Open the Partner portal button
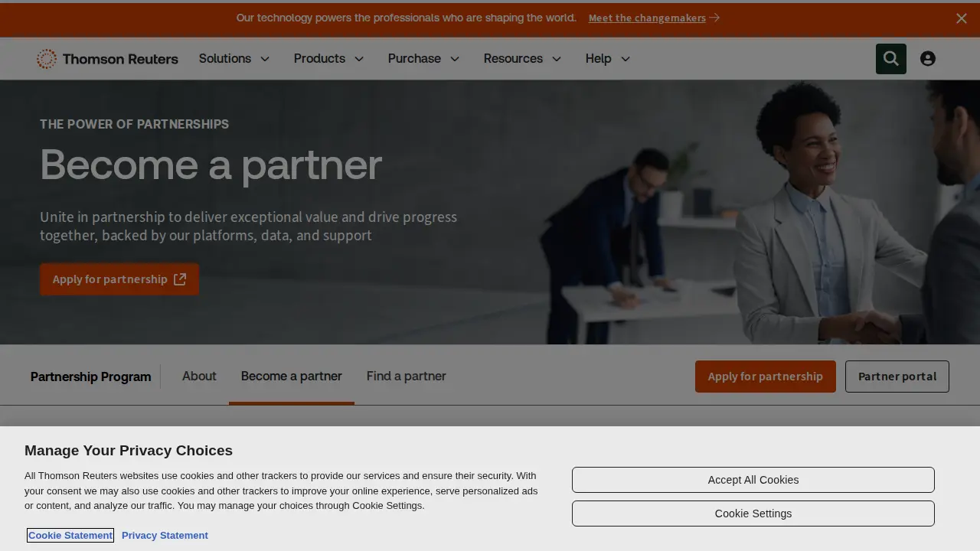Screen dimensions: 980x551 click(897, 377)
